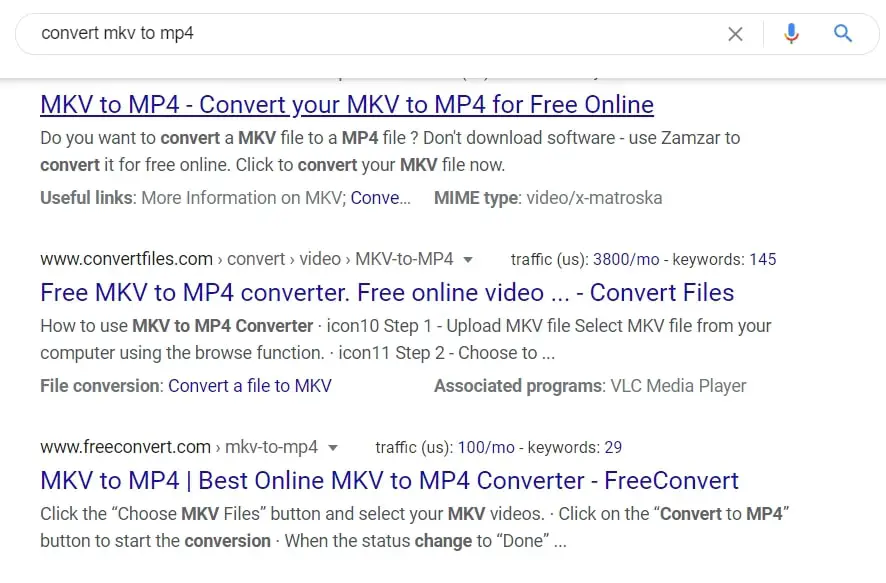Submit search using magnifying glass icon
886x583 pixels.
pos(842,33)
